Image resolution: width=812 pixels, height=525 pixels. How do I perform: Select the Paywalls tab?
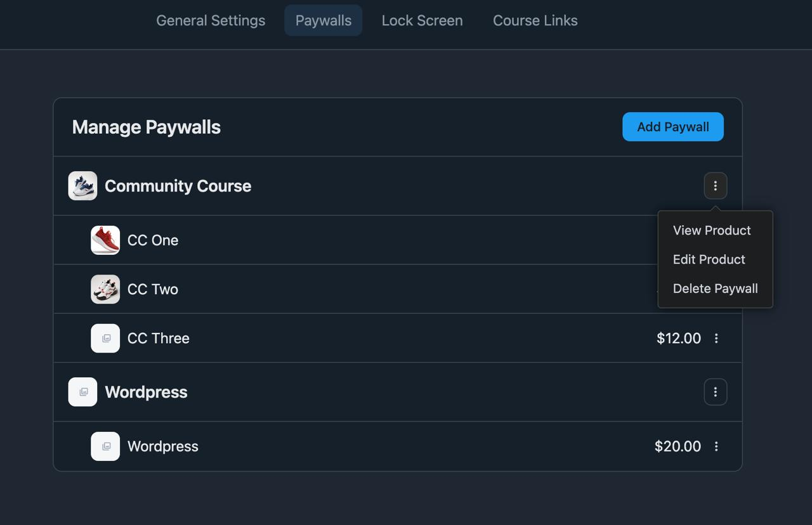[323, 20]
